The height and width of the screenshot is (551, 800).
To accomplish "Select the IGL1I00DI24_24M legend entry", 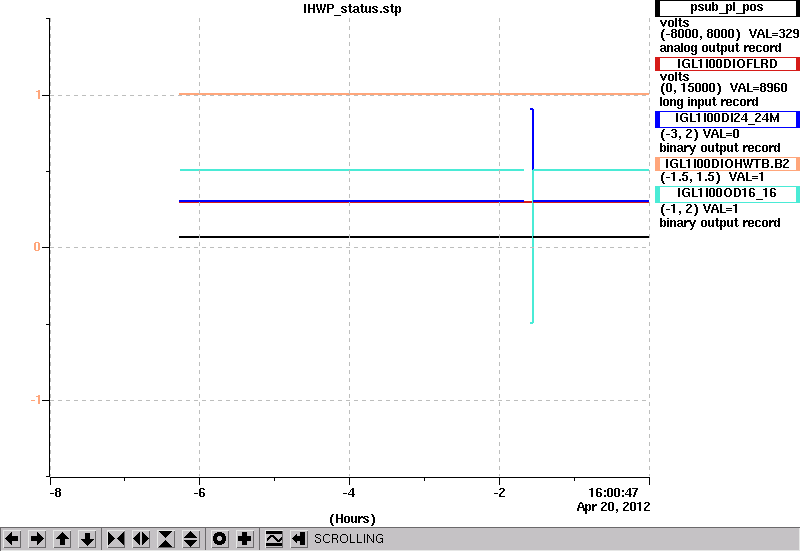I will tap(727, 118).
